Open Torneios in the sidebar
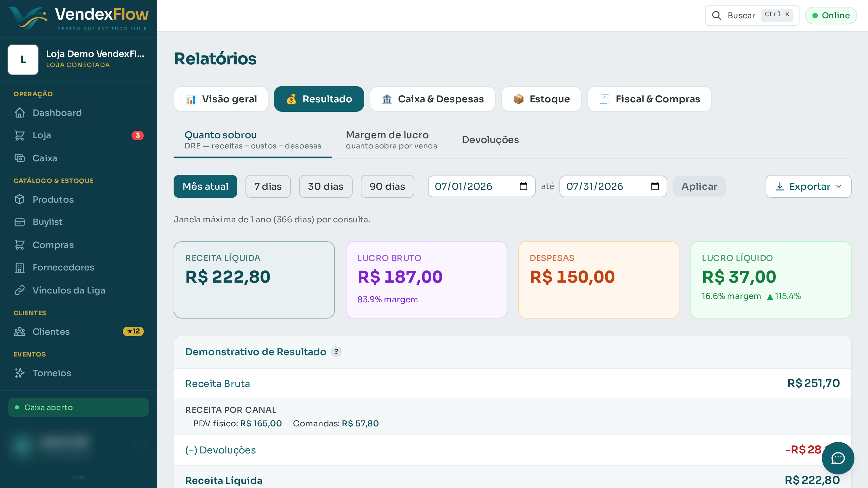The height and width of the screenshot is (488, 868). pyautogui.click(x=79, y=373)
